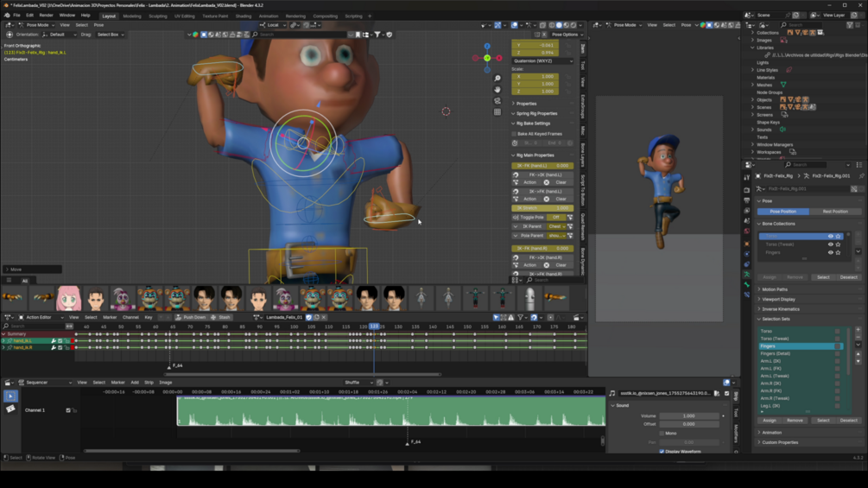Click the Stash button

point(221,317)
